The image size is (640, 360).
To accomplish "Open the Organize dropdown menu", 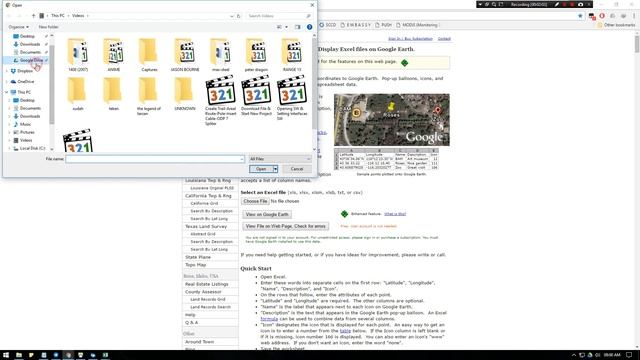I will pos(18,27).
